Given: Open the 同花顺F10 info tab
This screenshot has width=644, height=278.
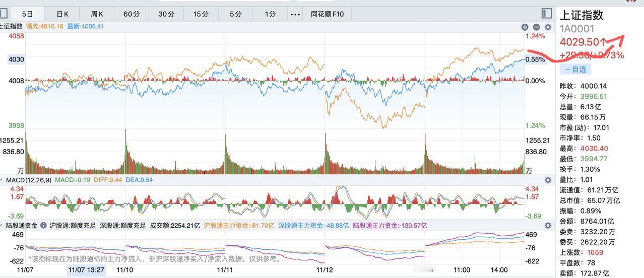Looking at the screenshot, I should [328, 14].
